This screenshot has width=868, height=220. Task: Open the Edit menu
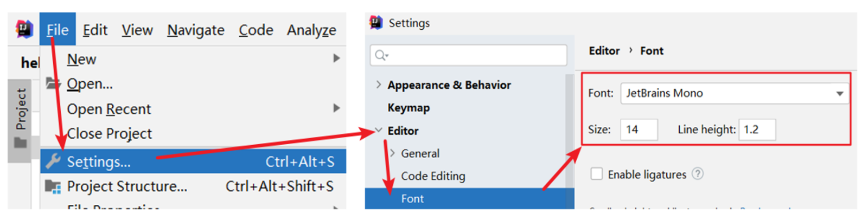pyautogui.click(x=95, y=30)
